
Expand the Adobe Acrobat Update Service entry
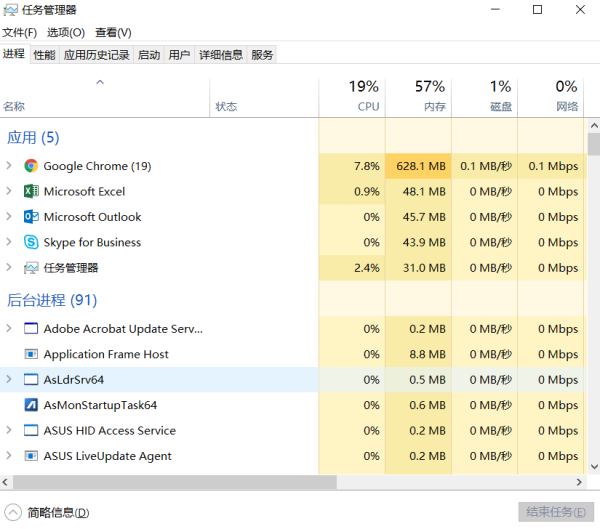(x=9, y=328)
